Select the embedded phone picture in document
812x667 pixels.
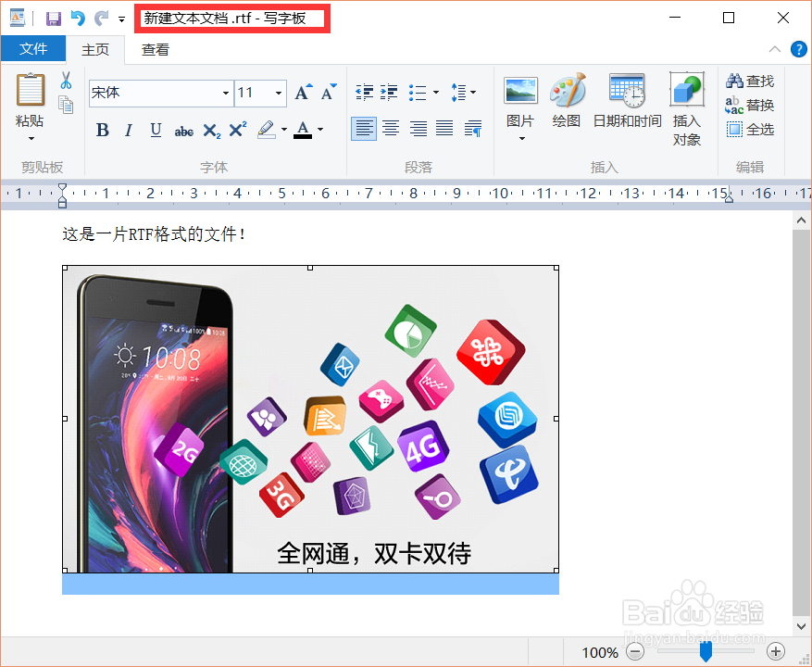pos(310,419)
